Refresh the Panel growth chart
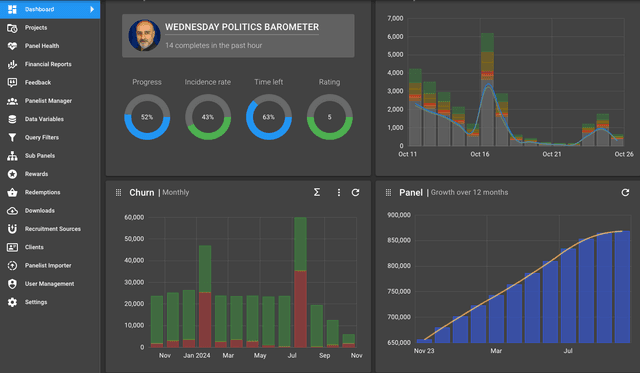This screenshot has width=640, height=373. (x=625, y=192)
